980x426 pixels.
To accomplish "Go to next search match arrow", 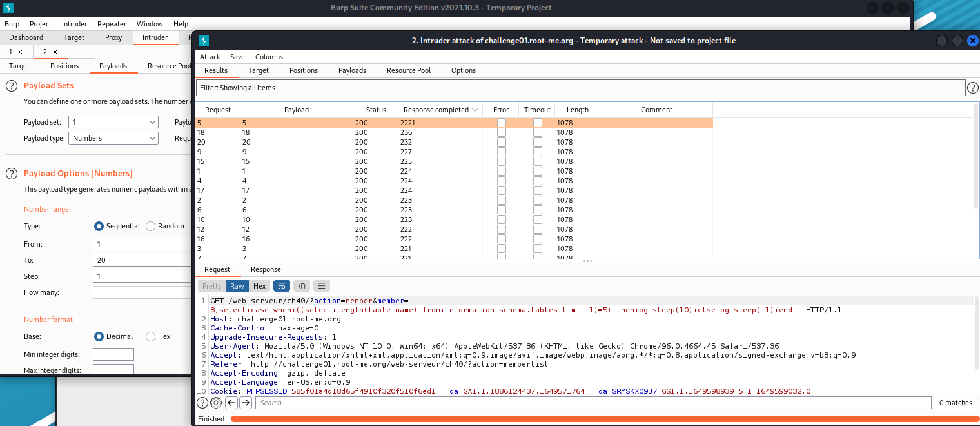I will point(246,403).
